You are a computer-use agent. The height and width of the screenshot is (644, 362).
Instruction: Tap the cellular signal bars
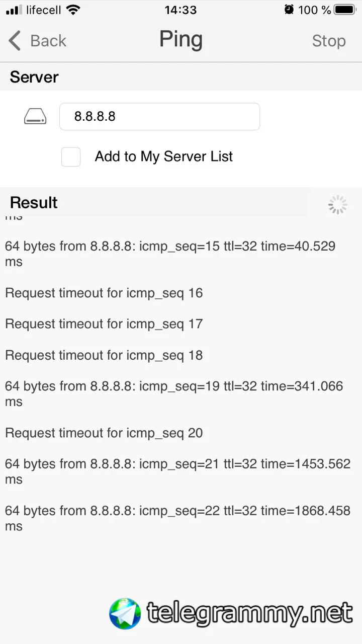pyautogui.click(x=14, y=10)
